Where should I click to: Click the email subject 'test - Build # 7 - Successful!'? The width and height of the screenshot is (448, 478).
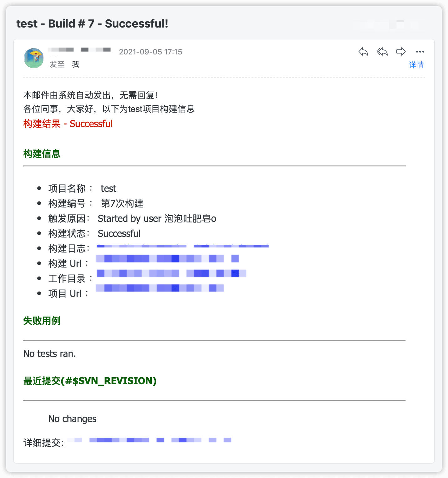pyautogui.click(x=92, y=23)
